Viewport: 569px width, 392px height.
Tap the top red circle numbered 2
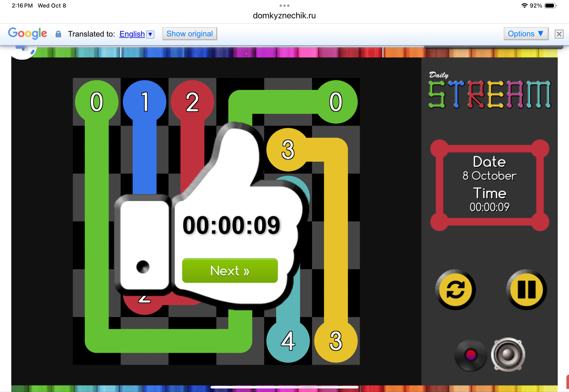192,102
